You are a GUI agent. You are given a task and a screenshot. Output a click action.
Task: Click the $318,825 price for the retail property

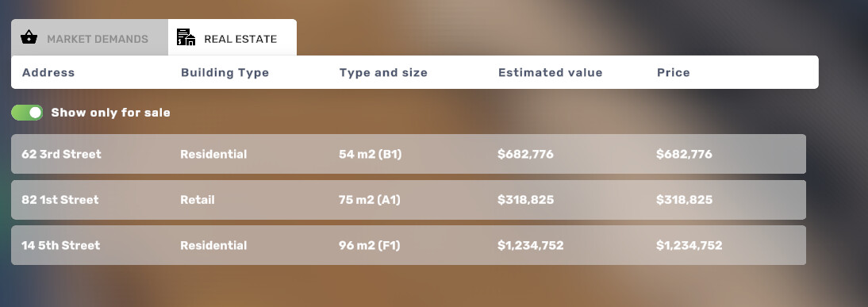[684, 200]
